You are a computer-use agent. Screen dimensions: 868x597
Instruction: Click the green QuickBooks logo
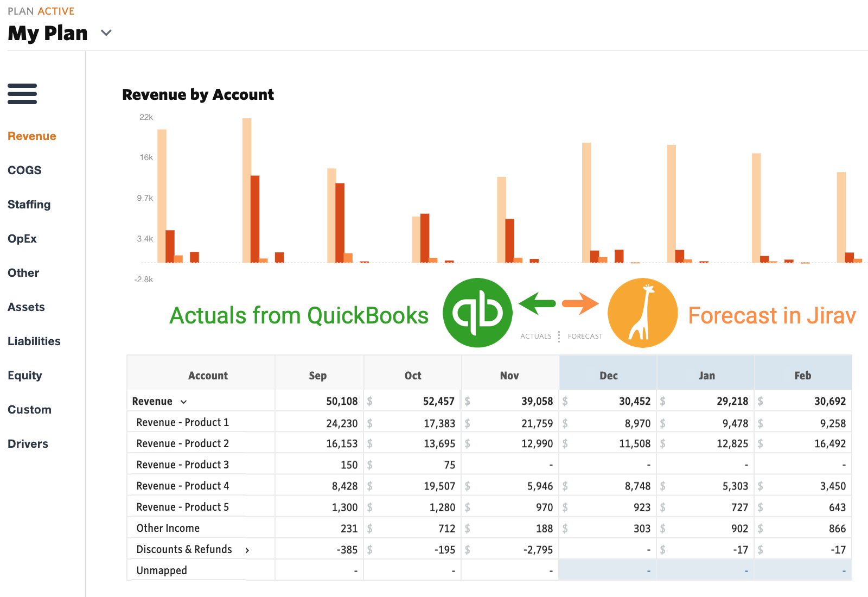477,313
